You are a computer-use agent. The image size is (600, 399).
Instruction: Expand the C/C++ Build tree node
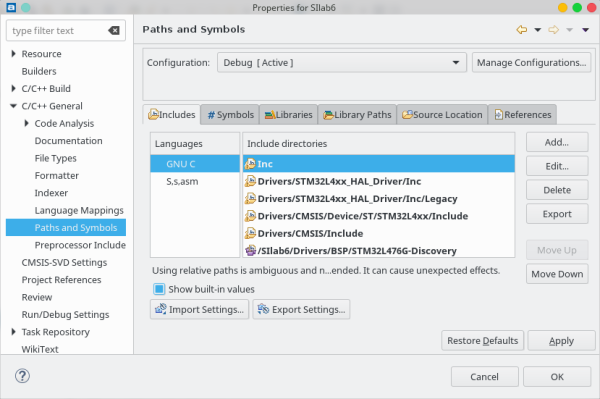[x=13, y=88]
